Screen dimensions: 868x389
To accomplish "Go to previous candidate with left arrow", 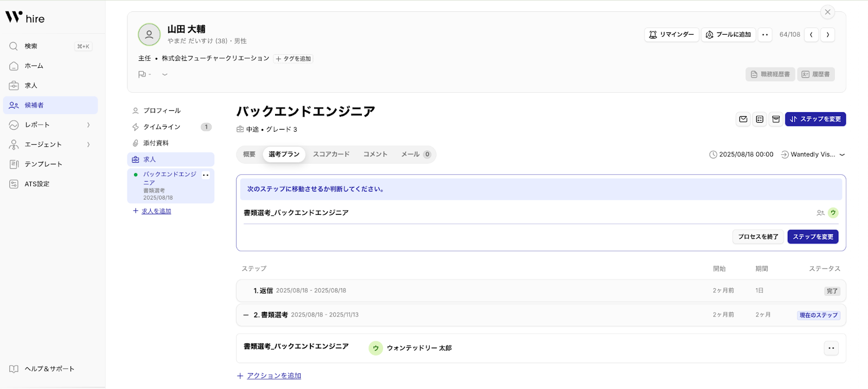I will pyautogui.click(x=811, y=35).
